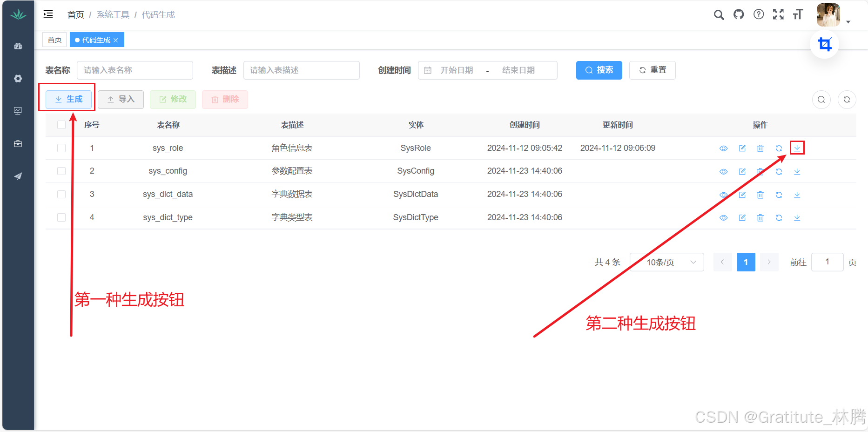
Task: Open system settings gear in sidebar
Action: pos(18,79)
